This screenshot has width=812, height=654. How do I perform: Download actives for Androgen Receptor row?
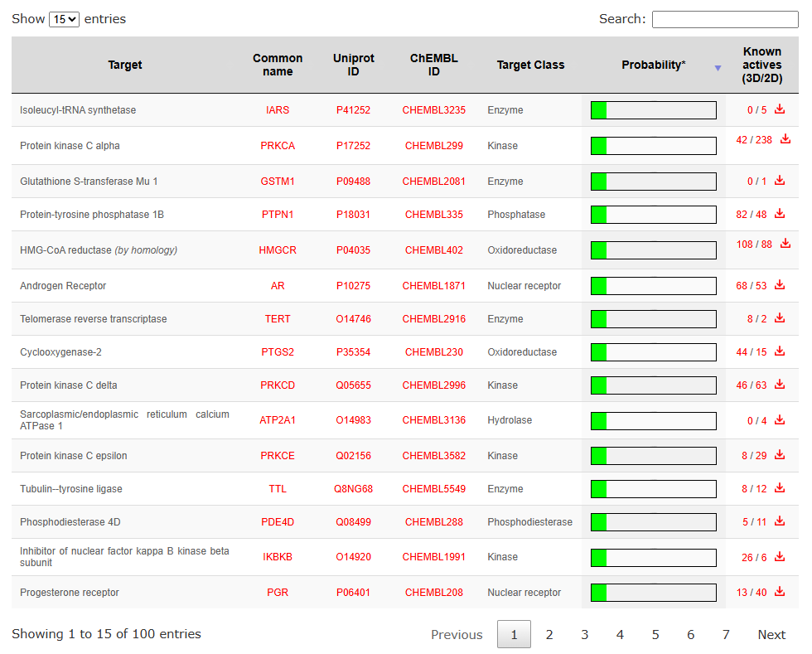pyautogui.click(x=780, y=285)
